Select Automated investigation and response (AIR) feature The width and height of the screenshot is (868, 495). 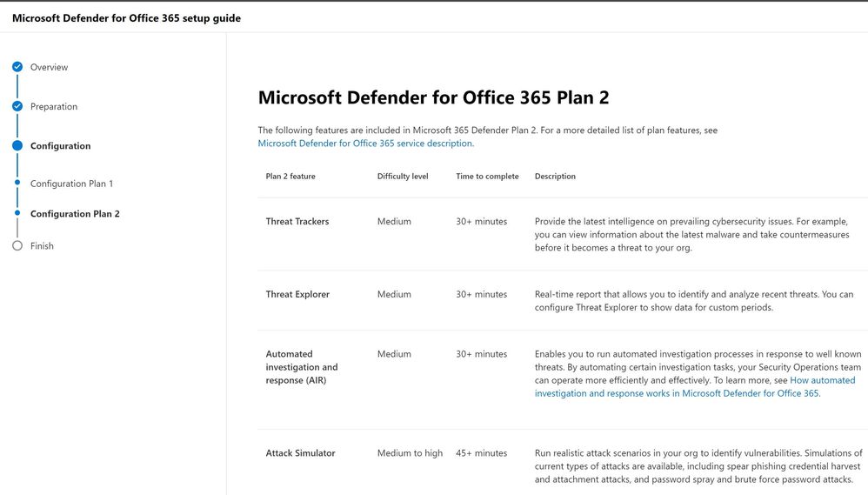[x=302, y=367]
